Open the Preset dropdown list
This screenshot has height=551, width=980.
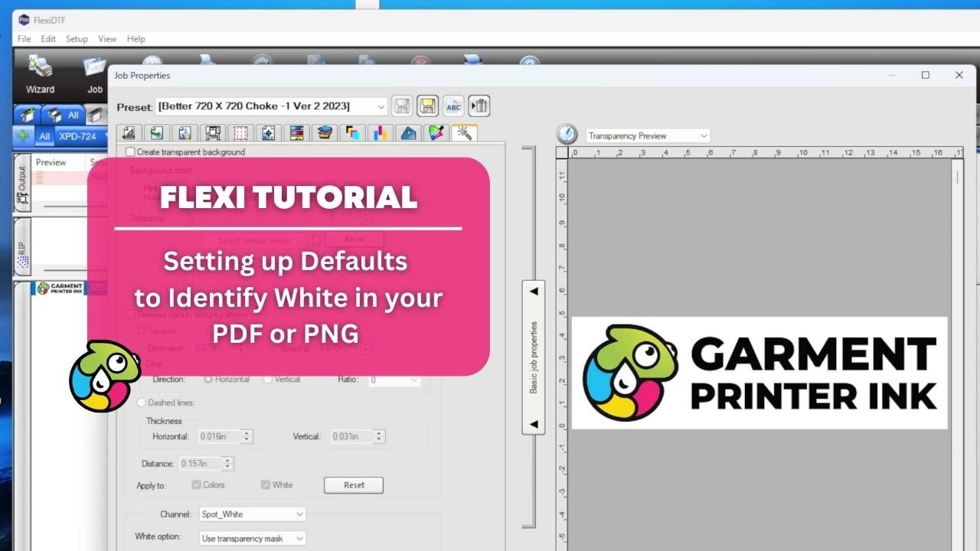tap(272, 106)
